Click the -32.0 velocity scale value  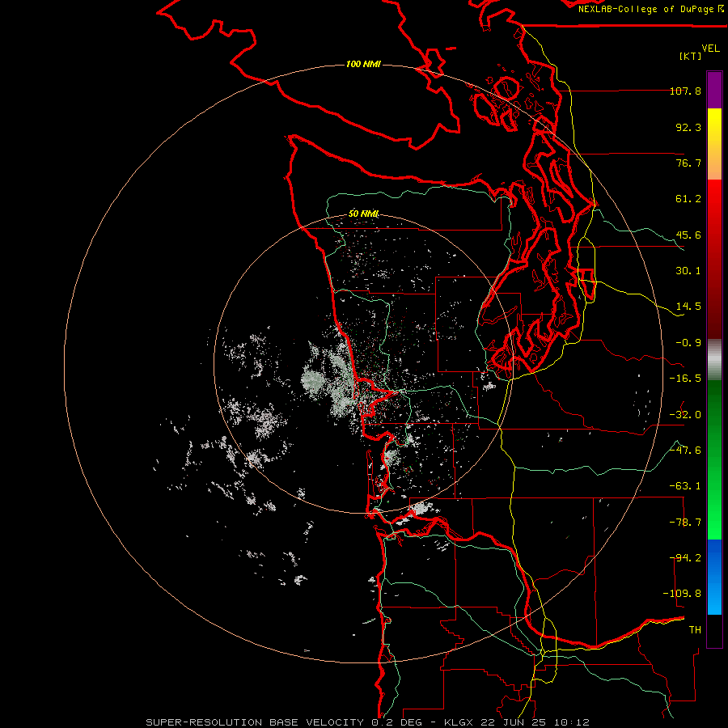685,415
